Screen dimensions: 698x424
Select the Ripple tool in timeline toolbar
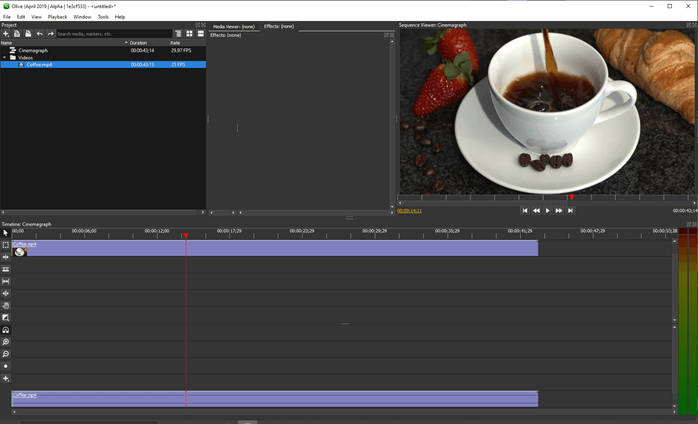pyautogui.click(x=6, y=257)
